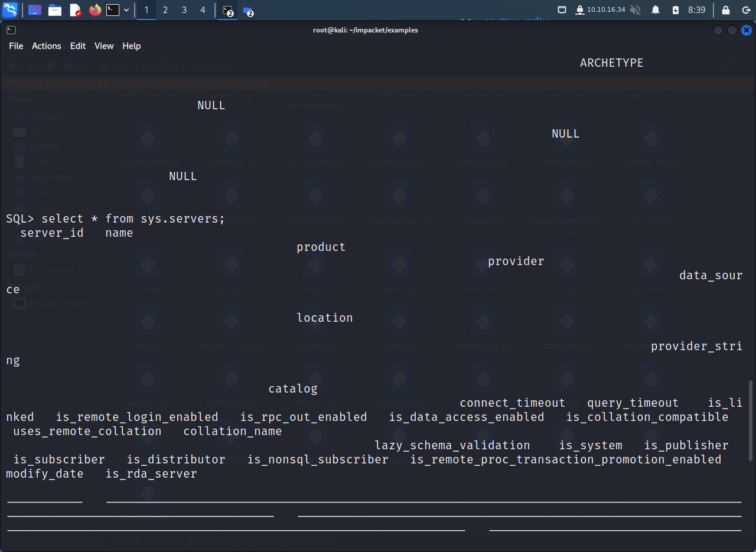The width and height of the screenshot is (756, 552).
Task: Click the 'select * from sys.servers;' command
Action: [133, 219]
